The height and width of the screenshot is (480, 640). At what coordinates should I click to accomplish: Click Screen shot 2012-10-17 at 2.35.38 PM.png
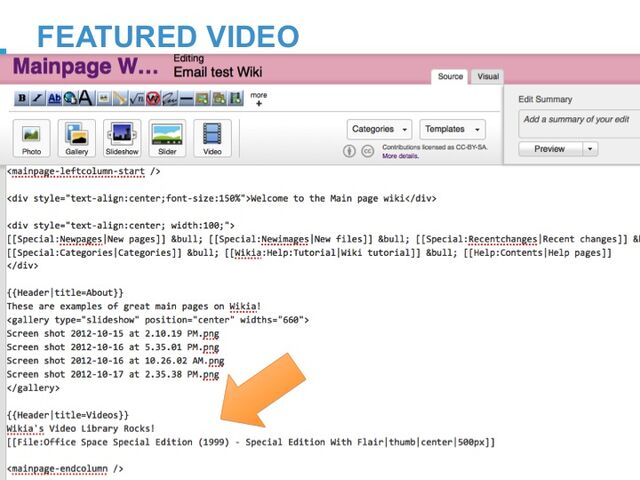pyautogui.click(x=113, y=374)
